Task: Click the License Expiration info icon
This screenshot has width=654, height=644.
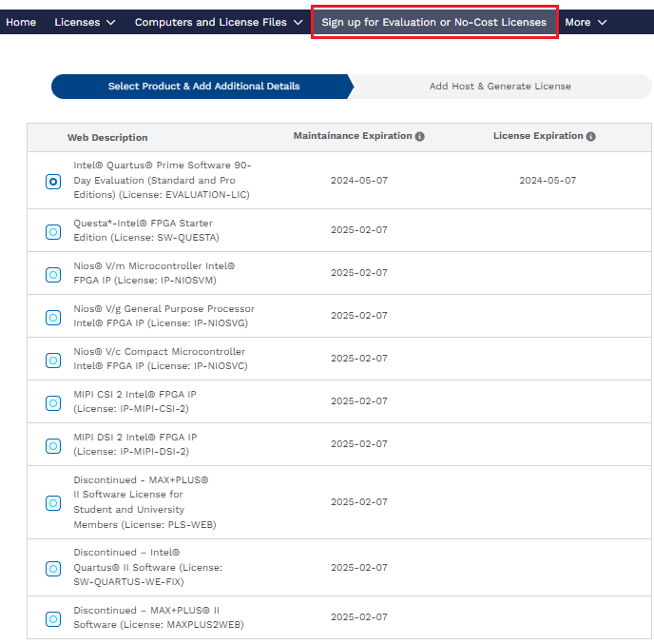Action: point(590,136)
